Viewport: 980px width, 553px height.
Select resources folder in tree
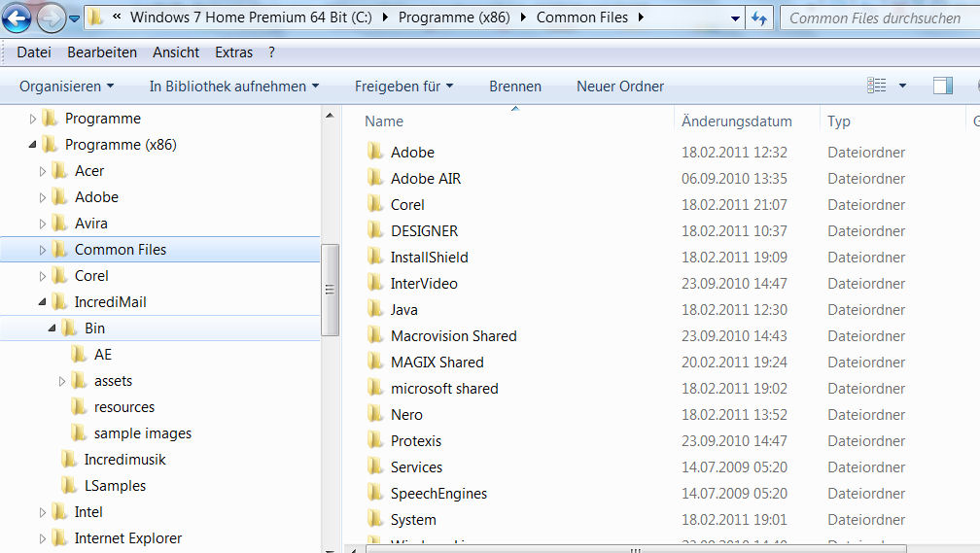click(123, 407)
